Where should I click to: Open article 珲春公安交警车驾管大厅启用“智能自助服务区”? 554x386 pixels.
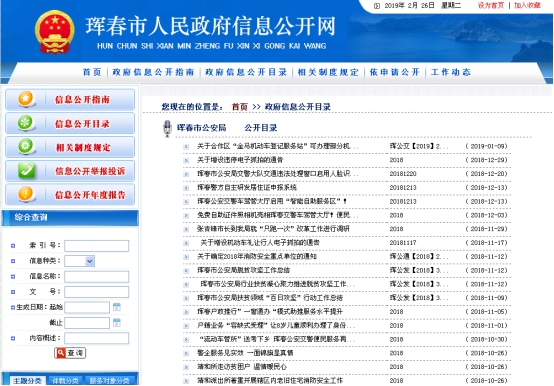[x=272, y=201]
